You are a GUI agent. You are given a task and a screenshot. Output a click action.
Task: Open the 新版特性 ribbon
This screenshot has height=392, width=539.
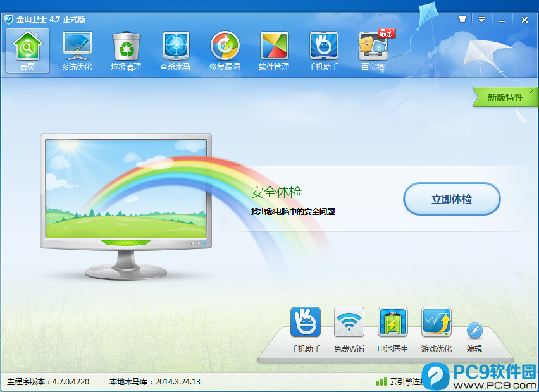pos(505,97)
